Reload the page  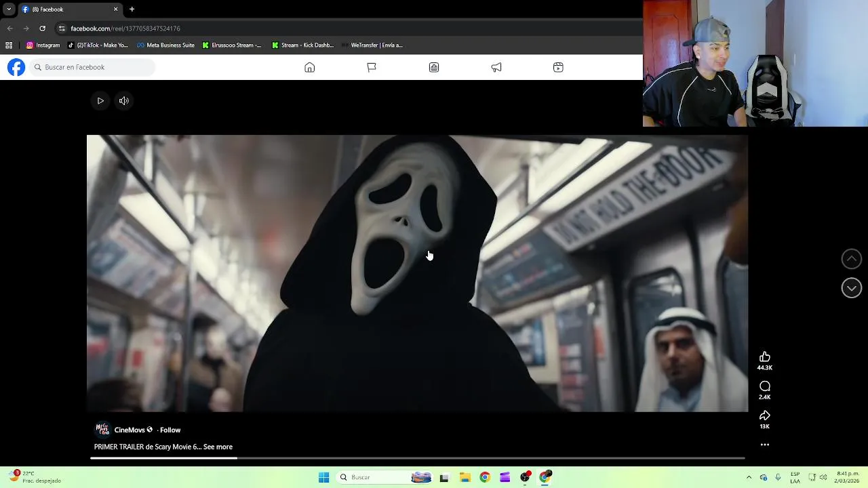click(42, 28)
